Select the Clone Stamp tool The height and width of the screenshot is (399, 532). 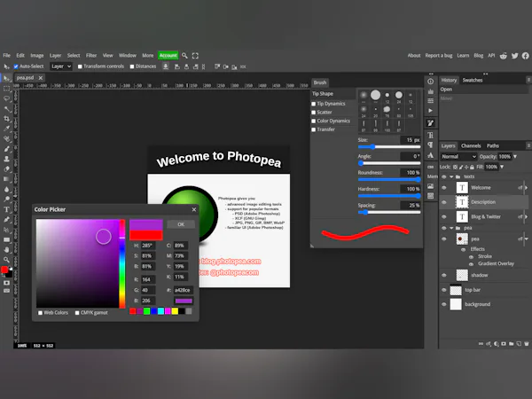[6, 159]
